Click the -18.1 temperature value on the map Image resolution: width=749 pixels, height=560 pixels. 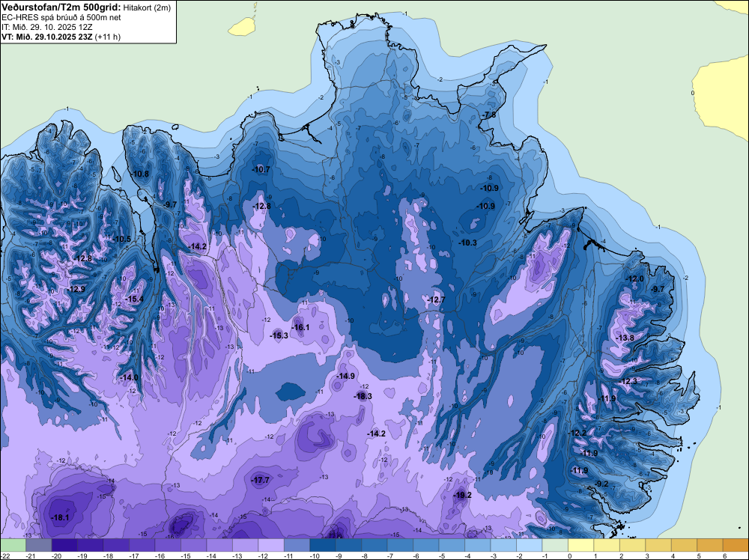(x=60, y=517)
